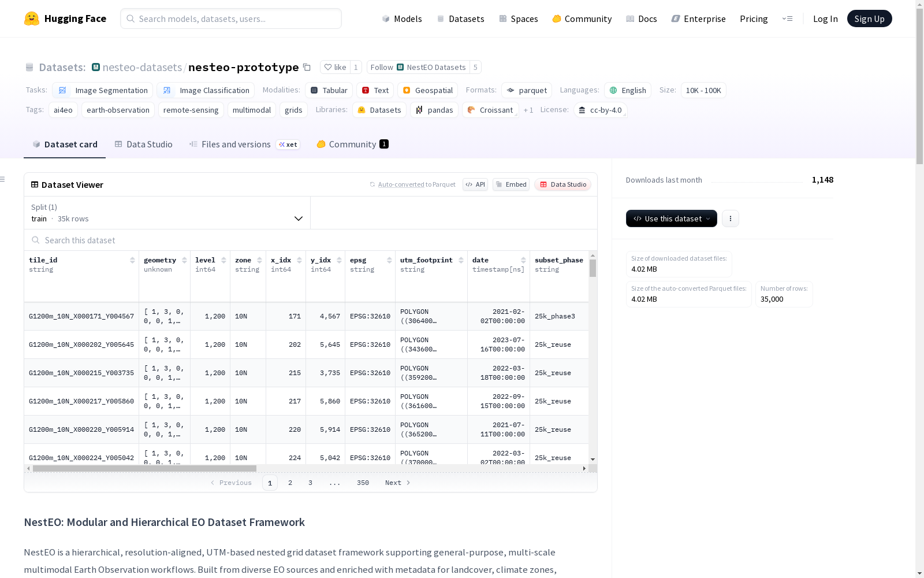Sort the geometry column

tap(184, 260)
